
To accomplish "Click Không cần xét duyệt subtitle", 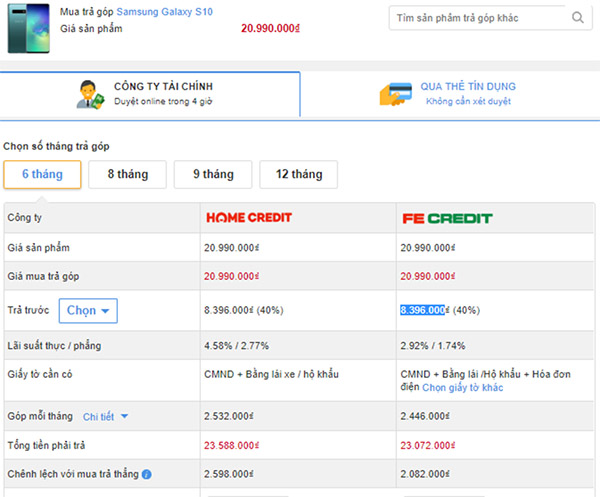I will click(x=468, y=101).
